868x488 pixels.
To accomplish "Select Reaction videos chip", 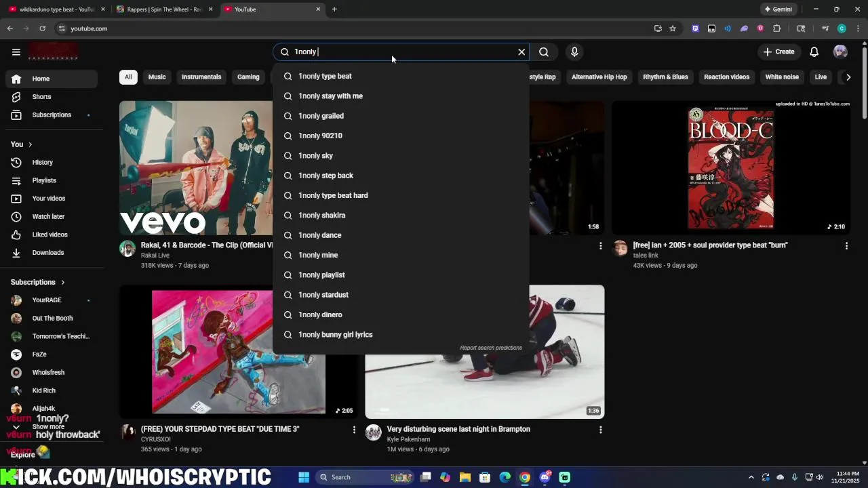I will point(726,77).
